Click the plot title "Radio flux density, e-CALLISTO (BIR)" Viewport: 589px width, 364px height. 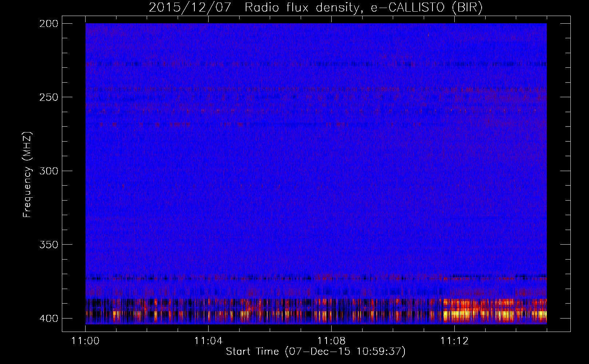tap(364, 8)
